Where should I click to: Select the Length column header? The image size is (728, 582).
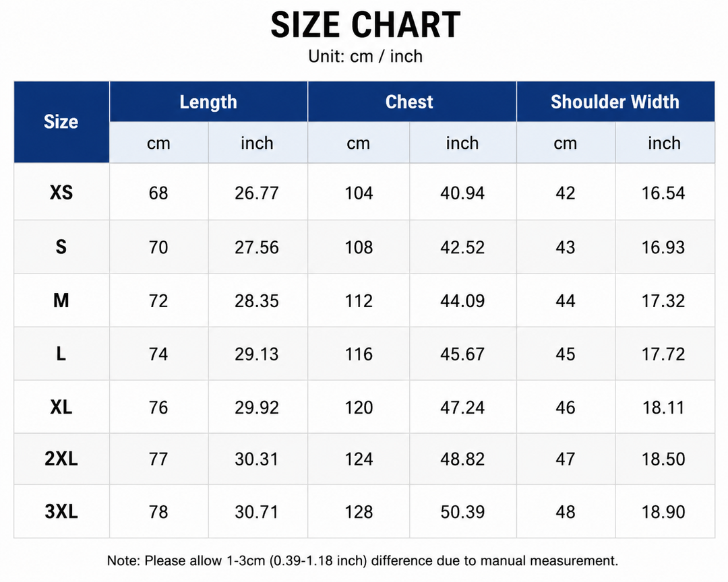click(208, 102)
